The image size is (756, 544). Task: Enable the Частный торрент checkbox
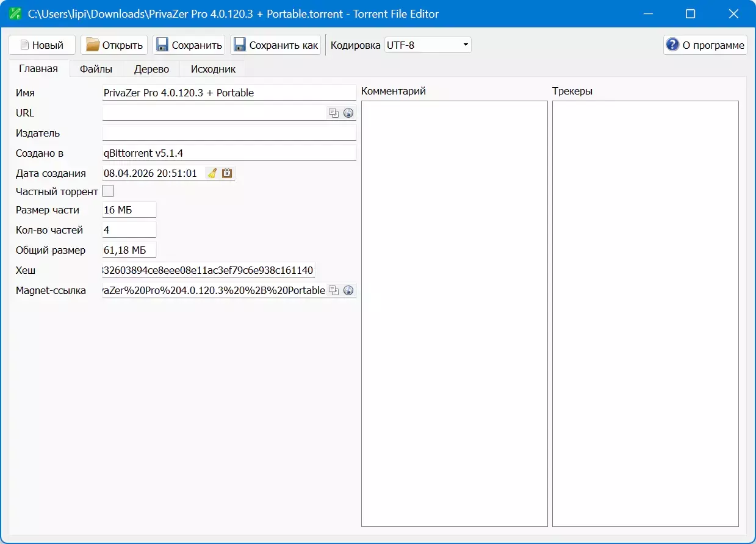click(x=108, y=191)
